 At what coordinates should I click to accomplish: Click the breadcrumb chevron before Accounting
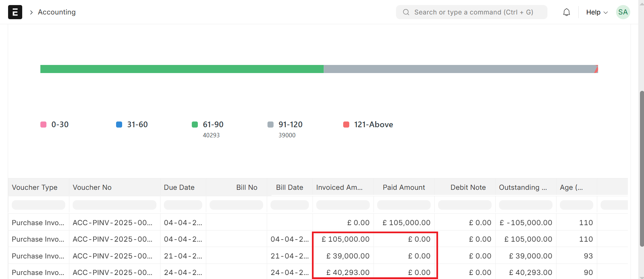click(31, 12)
